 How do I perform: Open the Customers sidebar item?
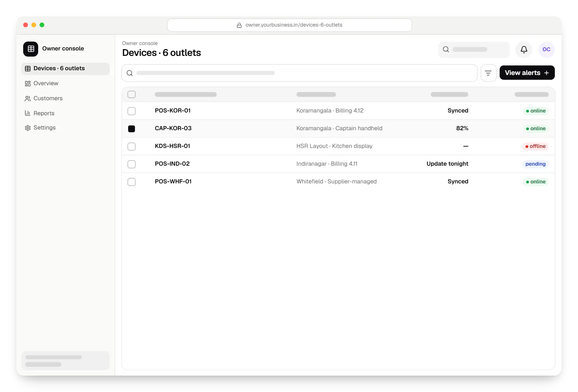pyautogui.click(x=65, y=99)
